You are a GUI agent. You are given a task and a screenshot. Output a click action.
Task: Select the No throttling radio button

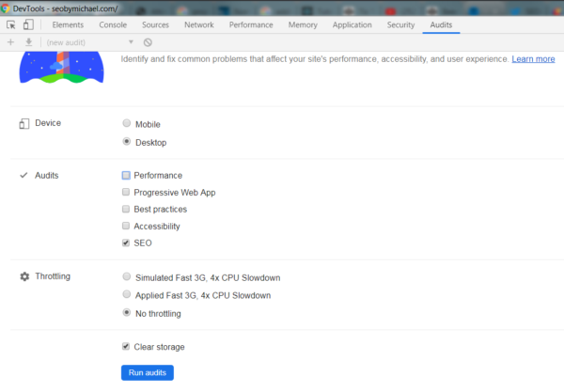[127, 312]
